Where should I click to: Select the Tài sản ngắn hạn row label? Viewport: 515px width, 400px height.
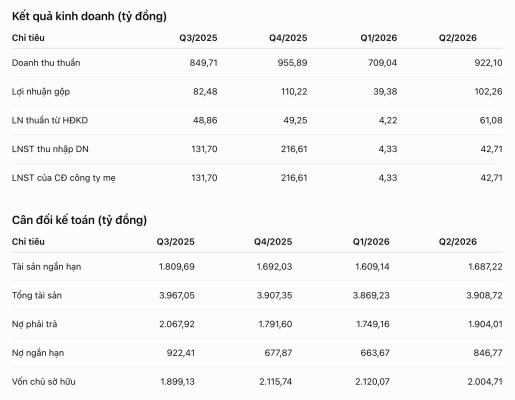(x=47, y=267)
